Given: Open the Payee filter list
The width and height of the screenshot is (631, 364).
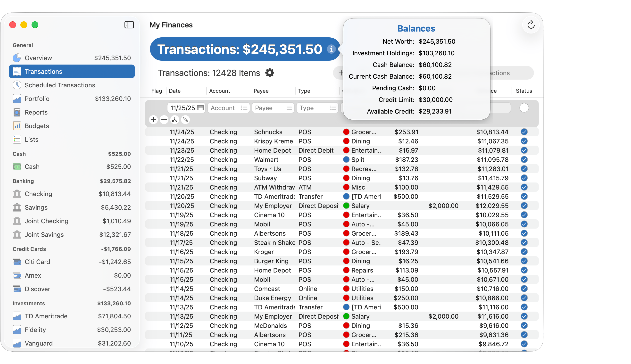Looking at the screenshot, I should [x=288, y=108].
